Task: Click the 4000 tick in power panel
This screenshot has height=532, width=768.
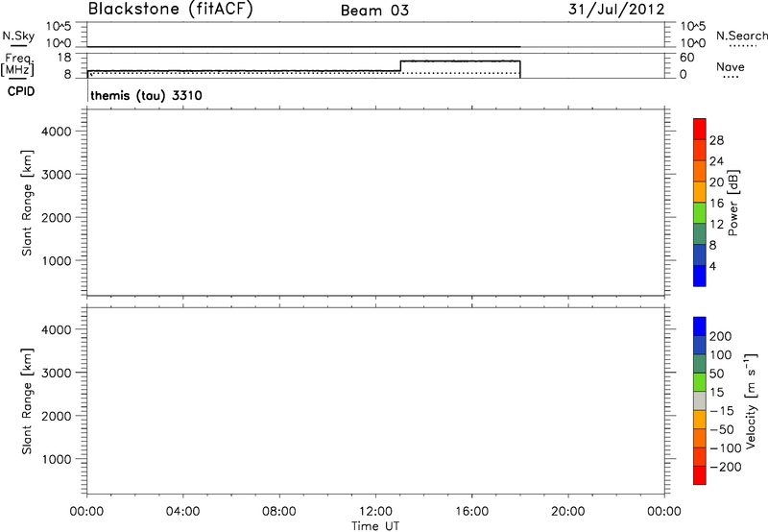Action: tap(57, 132)
